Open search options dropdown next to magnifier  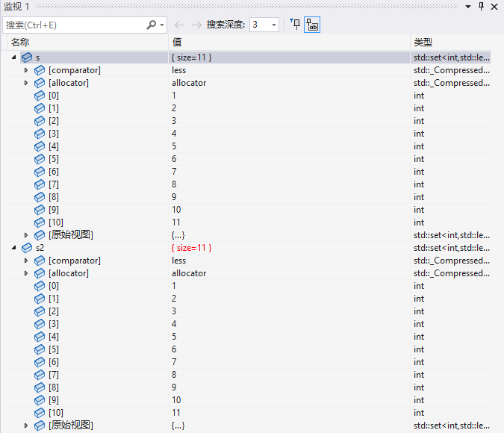pos(162,25)
